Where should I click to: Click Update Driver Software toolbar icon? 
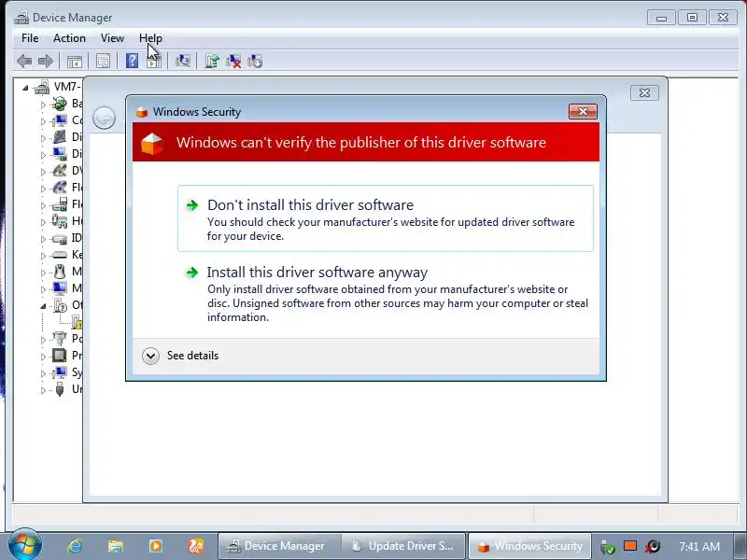(212, 61)
